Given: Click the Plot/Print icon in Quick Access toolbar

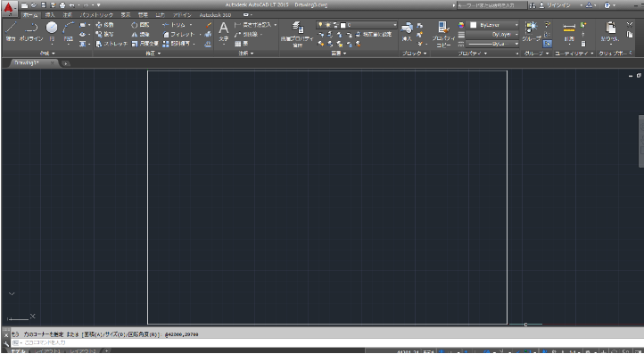Looking at the screenshot, I should (x=62, y=5).
